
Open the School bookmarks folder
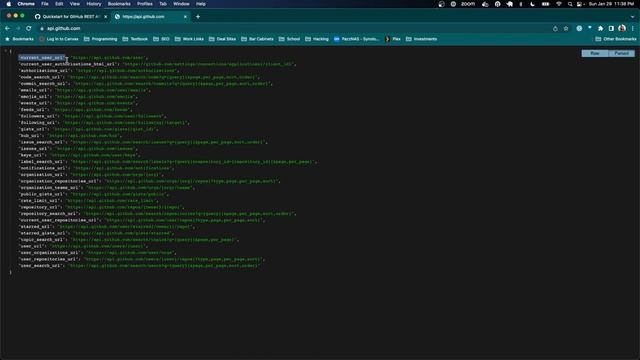click(x=289, y=39)
